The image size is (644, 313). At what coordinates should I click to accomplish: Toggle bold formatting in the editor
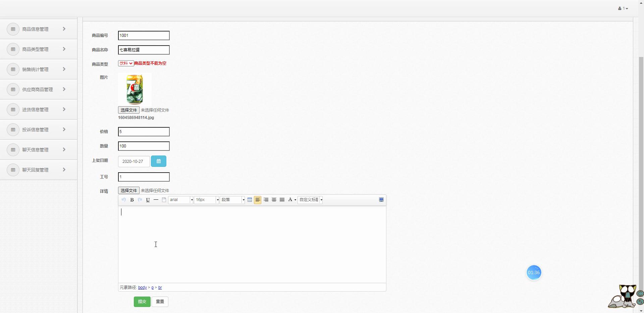pos(132,200)
